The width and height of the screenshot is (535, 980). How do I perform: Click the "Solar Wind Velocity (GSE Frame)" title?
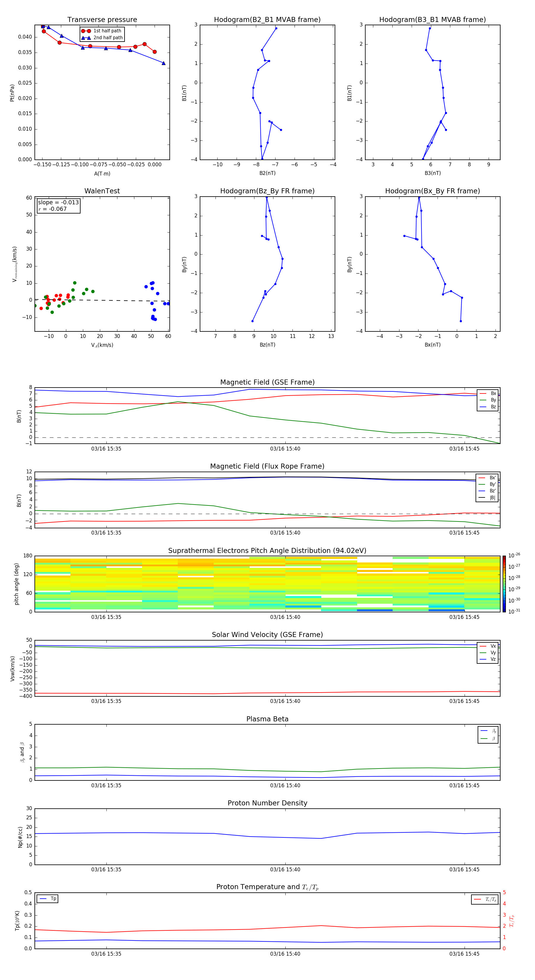pos(267,635)
